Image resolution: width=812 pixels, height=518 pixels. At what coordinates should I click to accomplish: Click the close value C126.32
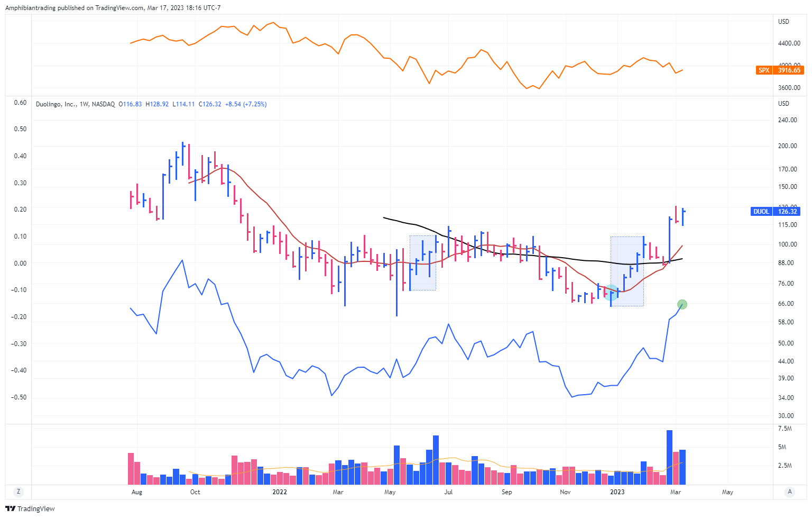pos(210,104)
